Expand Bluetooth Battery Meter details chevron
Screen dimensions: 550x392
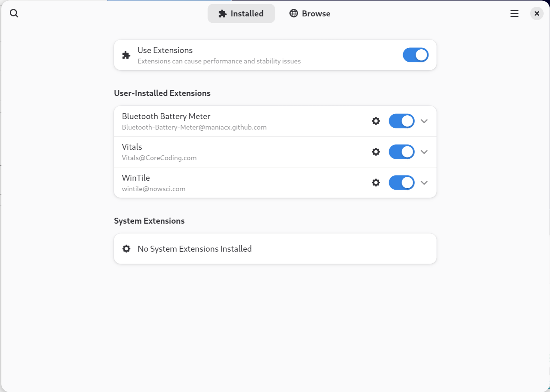424,121
